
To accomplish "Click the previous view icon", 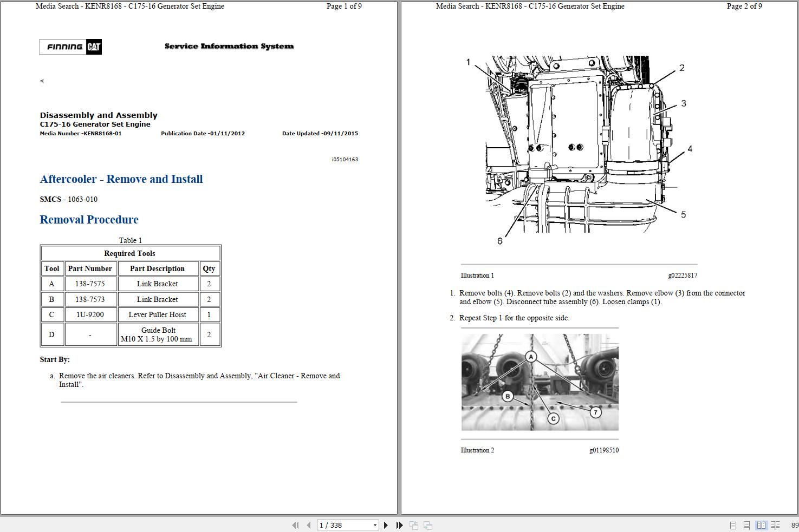I will (414, 525).
